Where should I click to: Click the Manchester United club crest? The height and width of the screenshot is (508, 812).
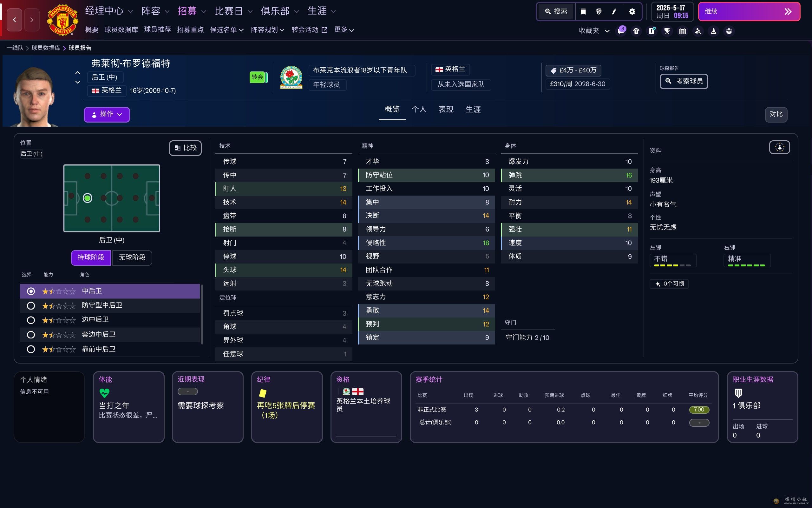[x=63, y=19]
